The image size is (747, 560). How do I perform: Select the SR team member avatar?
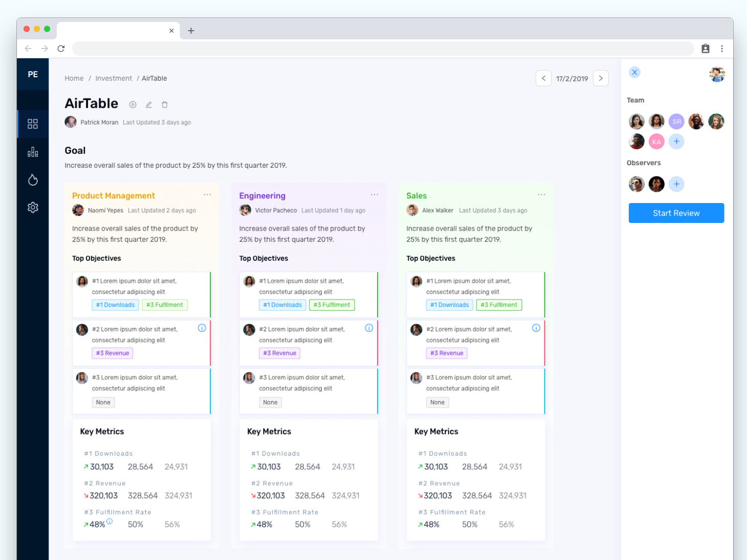676,122
